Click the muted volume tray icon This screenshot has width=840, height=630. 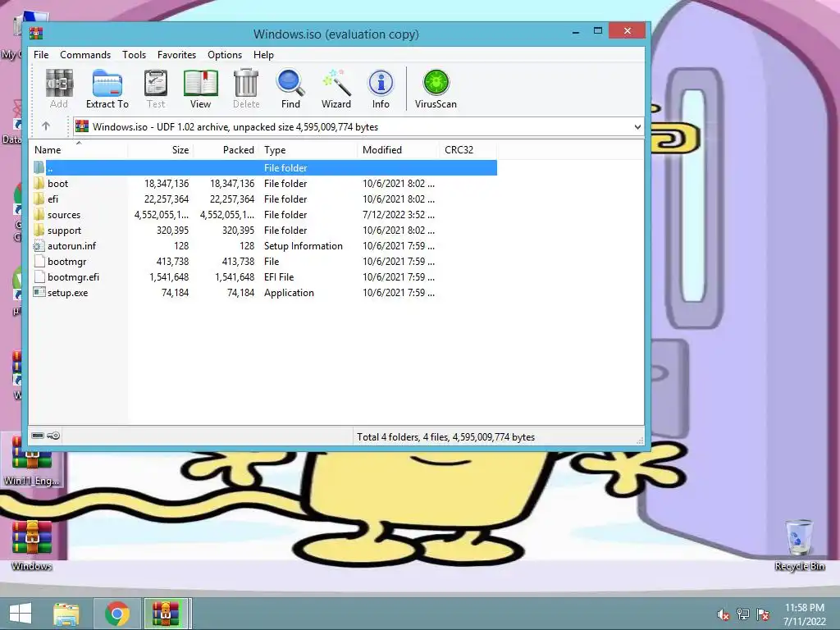coord(724,614)
